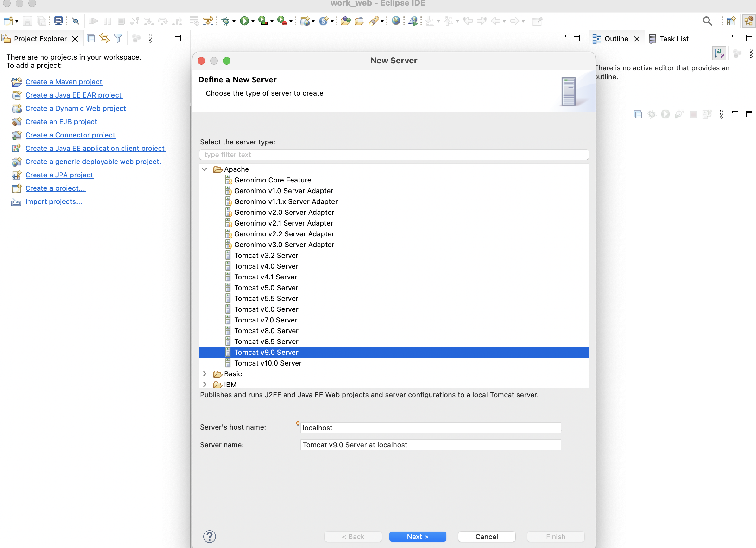Viewport: 756px width, 548px height.
Task: Click the server type filter text field
Action: [x=394, y=155]
